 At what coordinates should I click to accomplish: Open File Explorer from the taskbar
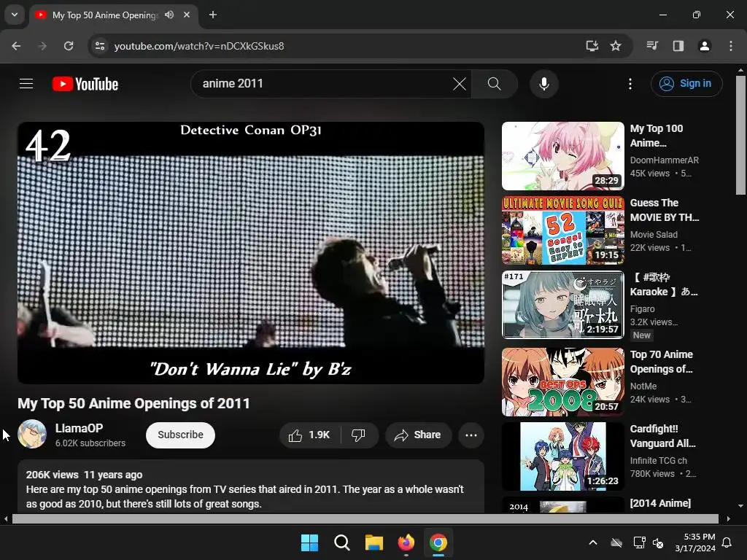click(x=374, y=542)
